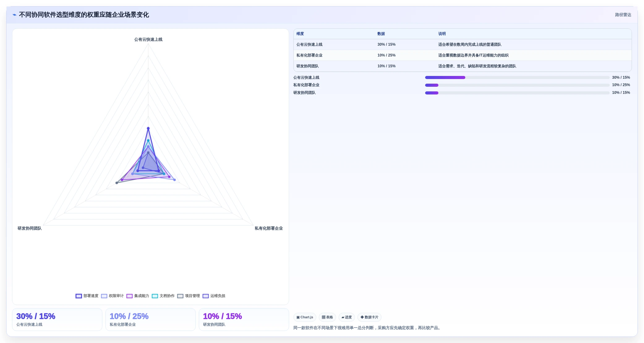
Task: Click the header icon beside the title
Action: [x=14, y=15]
